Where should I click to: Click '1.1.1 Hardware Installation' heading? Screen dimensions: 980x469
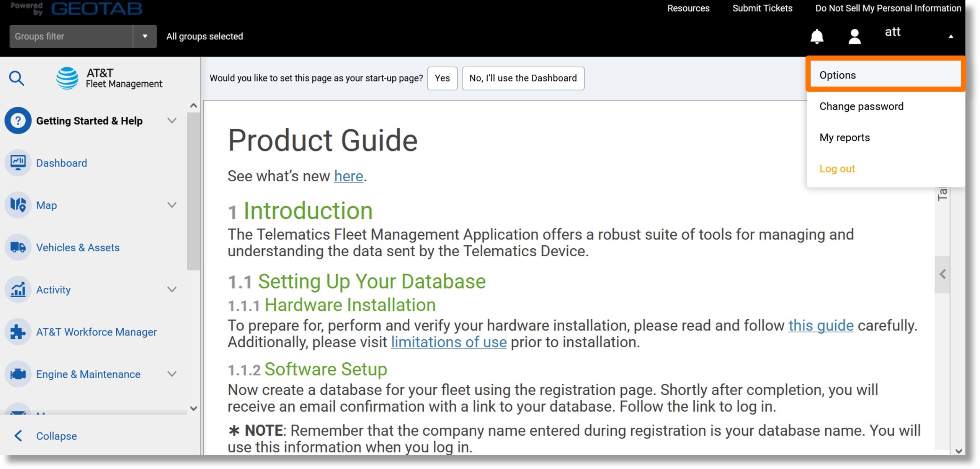pyautogui.click(x=332, y=305)
